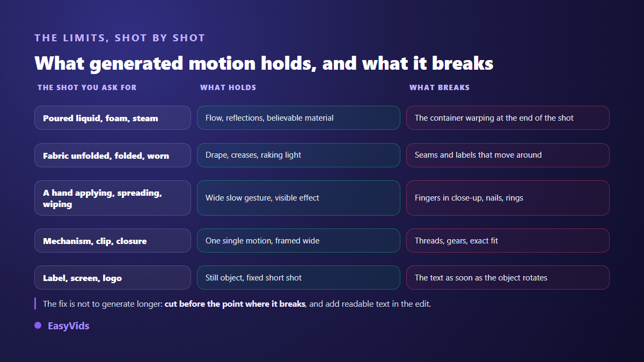
Task: Click the 'container warping at the end' box
Action: coord(508,118)
